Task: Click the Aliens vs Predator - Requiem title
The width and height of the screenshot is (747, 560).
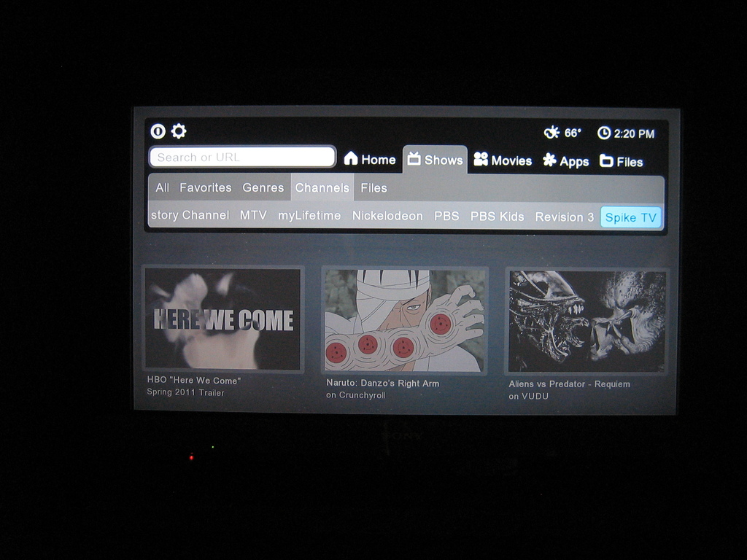Action: tap(569, 384)
